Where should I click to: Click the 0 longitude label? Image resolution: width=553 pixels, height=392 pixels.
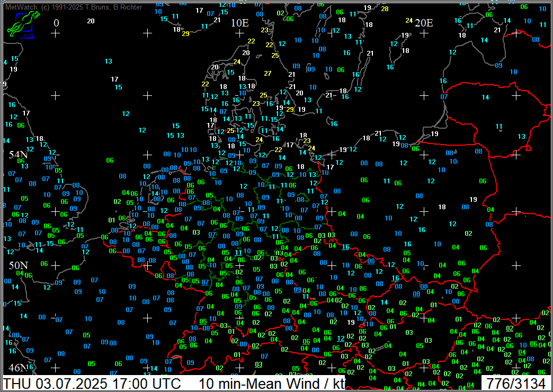56,23
